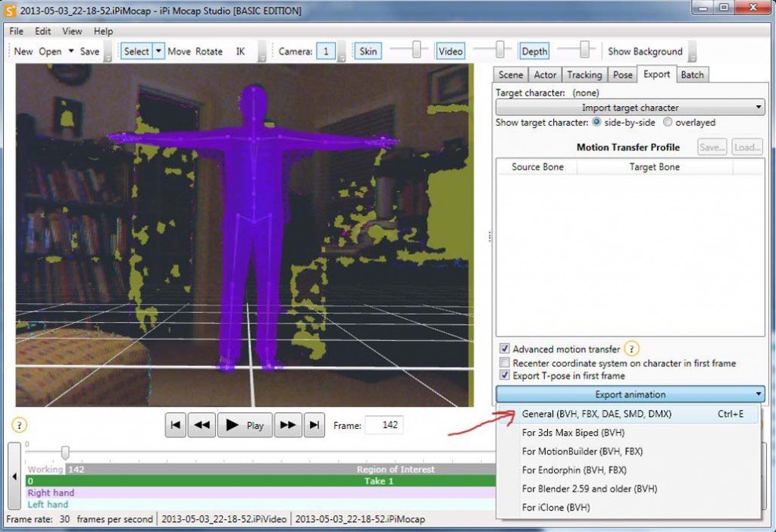Screen dimensions: 776x532
Task: Click the Save... motion transfer profile button
Action: tap(712, 147)
